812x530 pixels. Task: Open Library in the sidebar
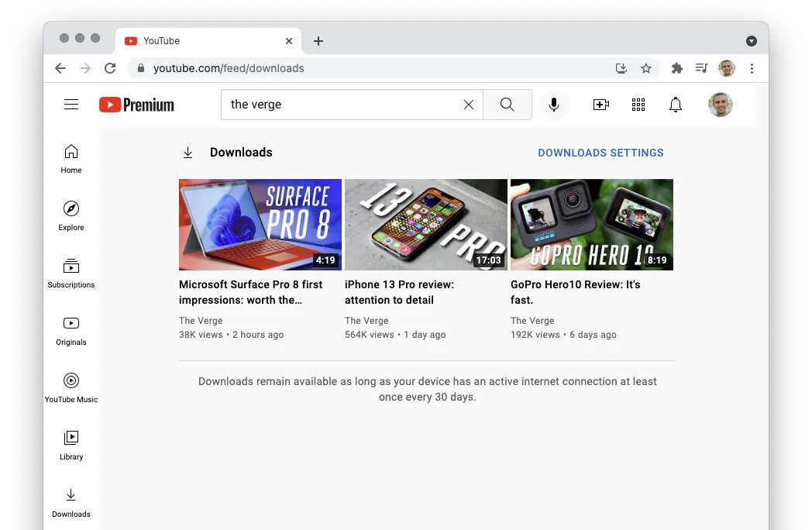click(71, 444)
